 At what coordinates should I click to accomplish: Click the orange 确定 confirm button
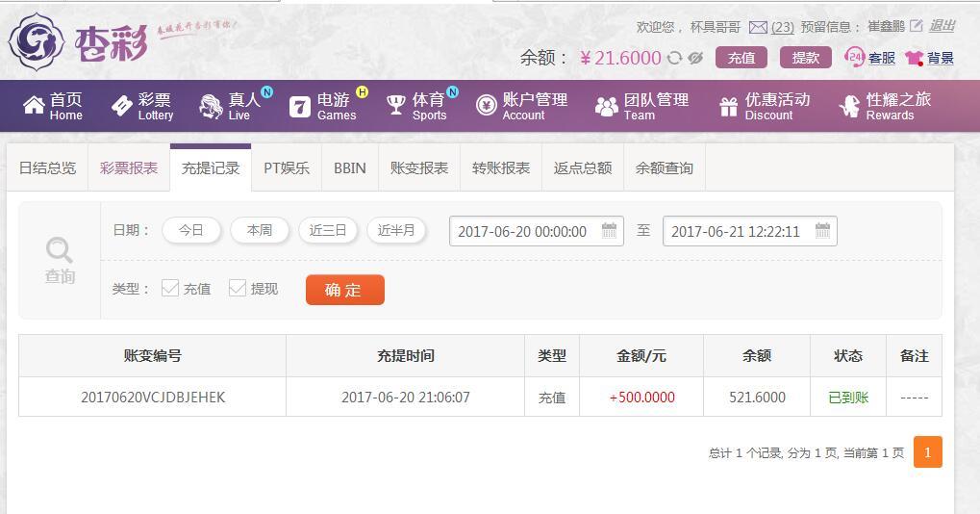click(345, 290)
